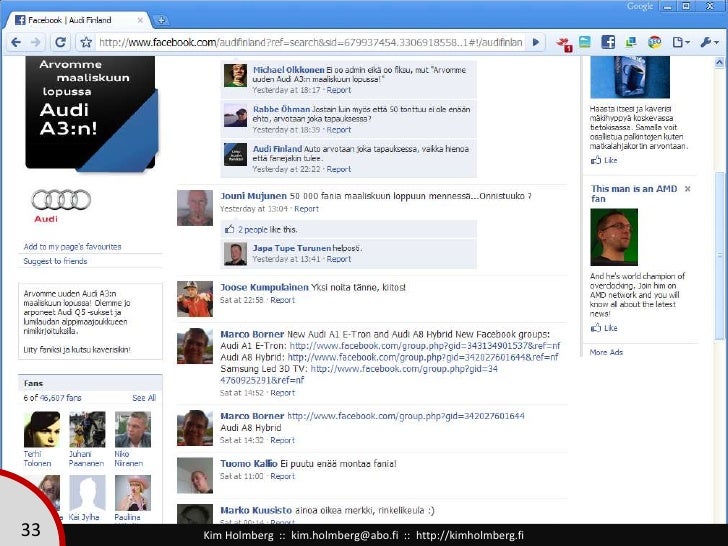The image size is (728, 546).
Task: Report Marco Borner's Sat 14:32 post
Action: click(282, 440)
